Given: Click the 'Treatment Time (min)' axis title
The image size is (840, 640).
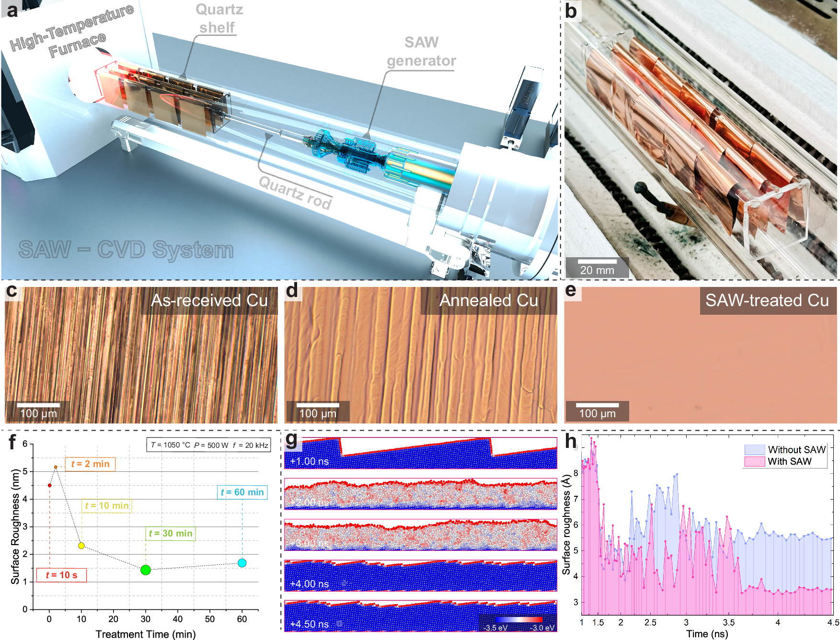Looking at the screenshot, I should [x=146, y=634].
